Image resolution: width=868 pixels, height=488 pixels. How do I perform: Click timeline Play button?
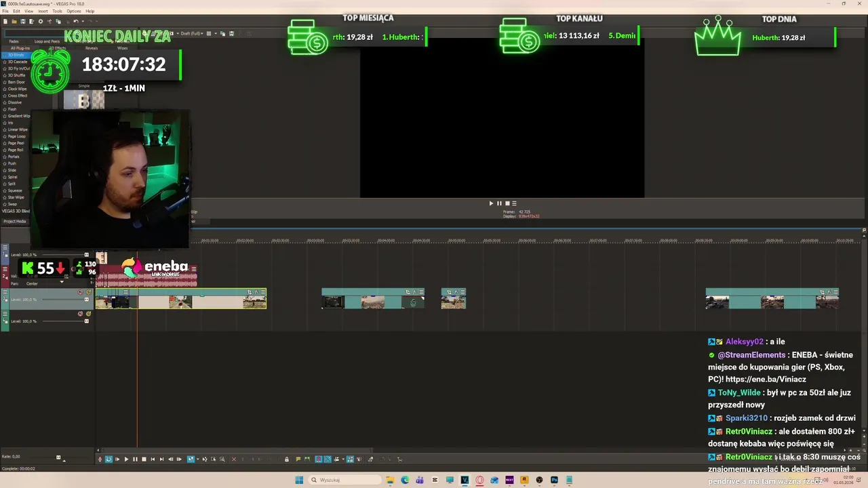[x=126, y=459]
